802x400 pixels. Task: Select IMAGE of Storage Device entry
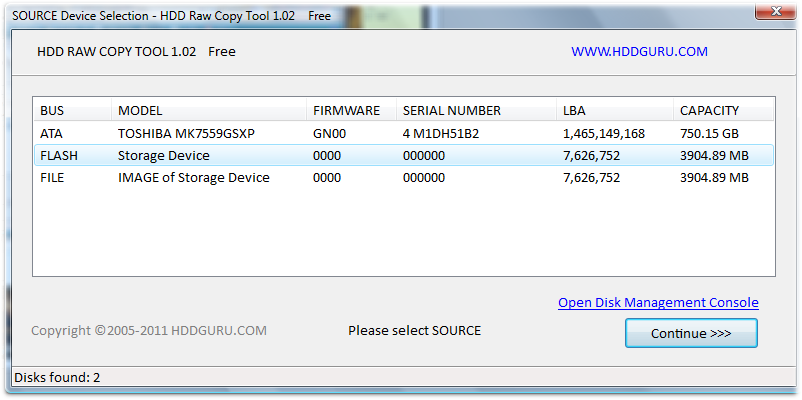pos(194,177)
